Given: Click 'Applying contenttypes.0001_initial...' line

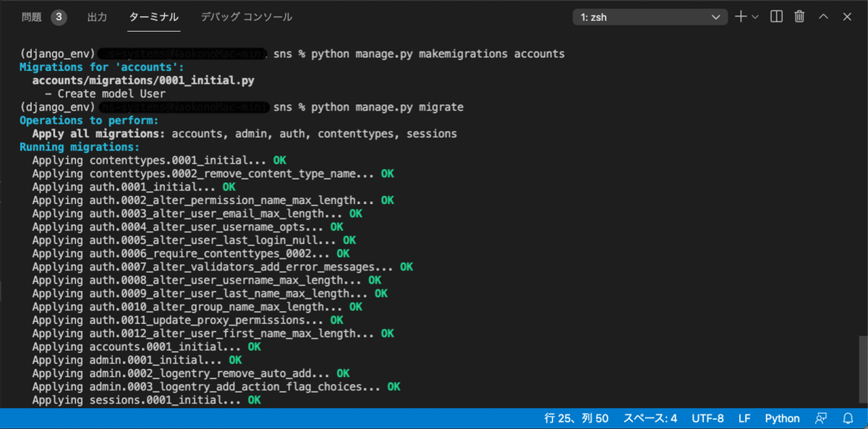Looking at the screenshot, I should point(159,160).
